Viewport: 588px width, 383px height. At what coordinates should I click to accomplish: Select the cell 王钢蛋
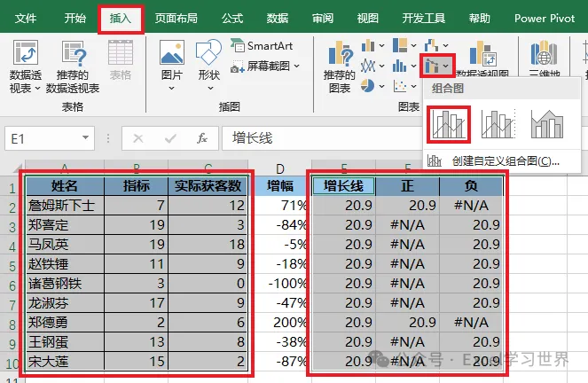(65, 342)
